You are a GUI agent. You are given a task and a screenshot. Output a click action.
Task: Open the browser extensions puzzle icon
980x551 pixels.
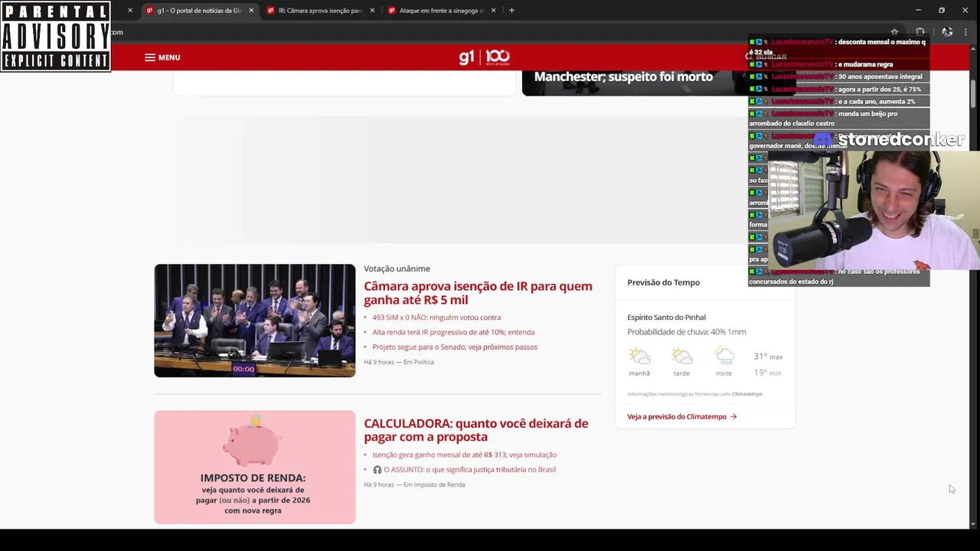(920, 32)
